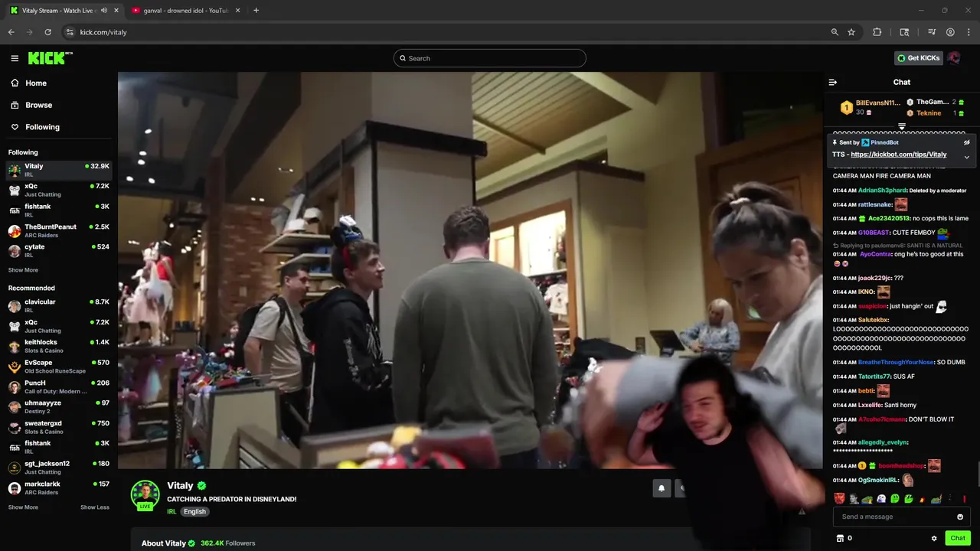The image size is (980, 551).
Task: Open keithlocks recommended channel
Action: click(x=59, y=346)
